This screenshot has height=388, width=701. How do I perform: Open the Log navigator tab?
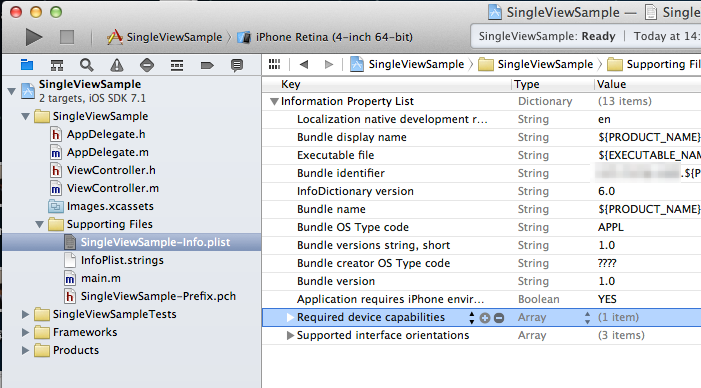[237, 65]
